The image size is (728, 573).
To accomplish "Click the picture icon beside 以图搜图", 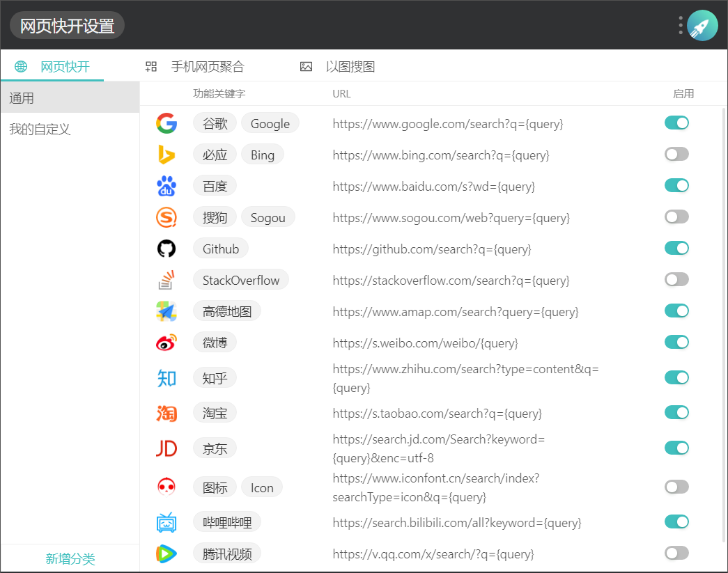I will [306, 66].
